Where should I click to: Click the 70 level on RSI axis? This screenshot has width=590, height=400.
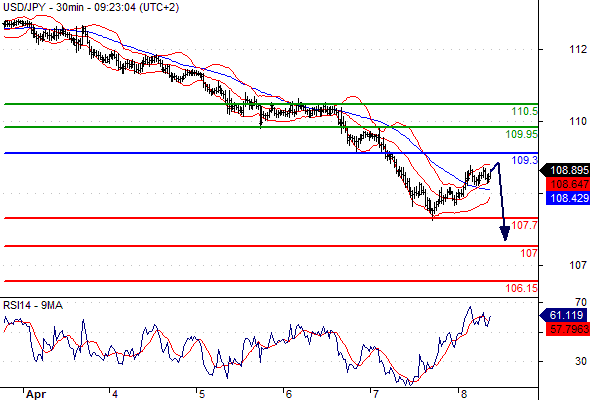(581, 302)
